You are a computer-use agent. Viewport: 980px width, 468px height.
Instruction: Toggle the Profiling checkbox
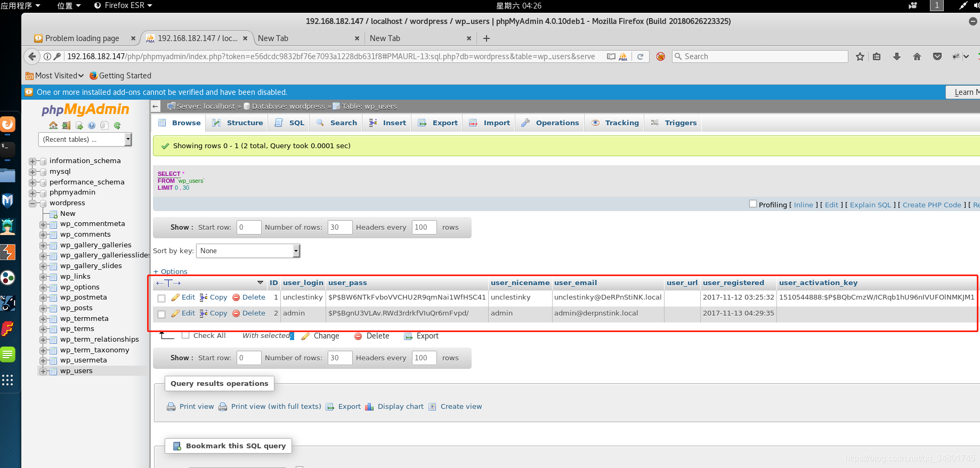click(x=753, y=204)
